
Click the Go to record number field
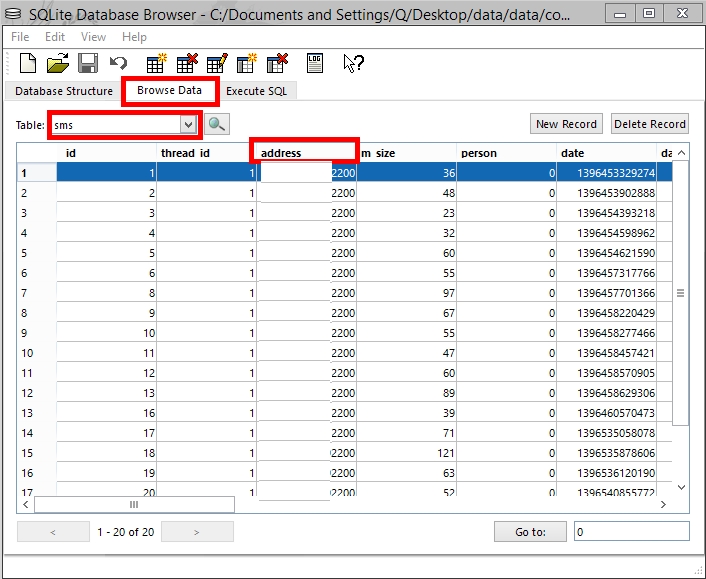[631, 532]
